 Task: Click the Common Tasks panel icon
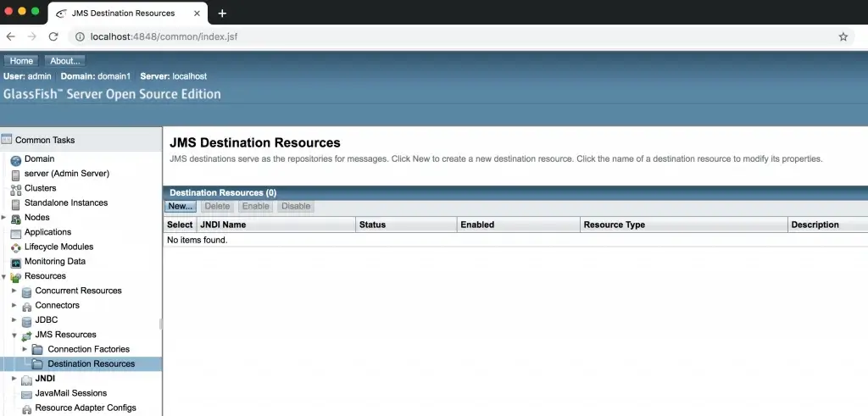pyautogui.click(x=7, y=140)
